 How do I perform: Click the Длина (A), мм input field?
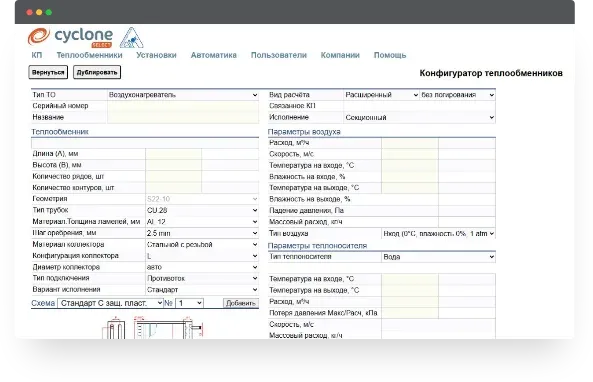coord(174,154)
